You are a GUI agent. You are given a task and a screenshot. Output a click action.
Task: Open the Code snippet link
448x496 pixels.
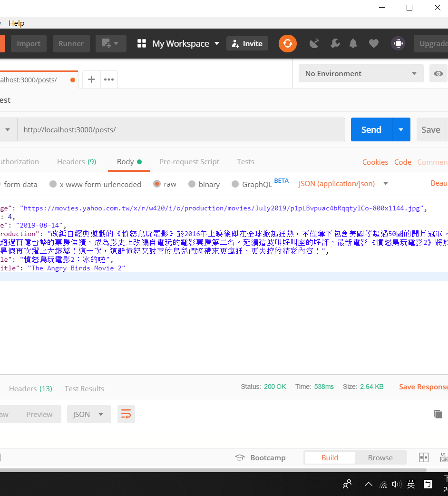coord(402,162)
